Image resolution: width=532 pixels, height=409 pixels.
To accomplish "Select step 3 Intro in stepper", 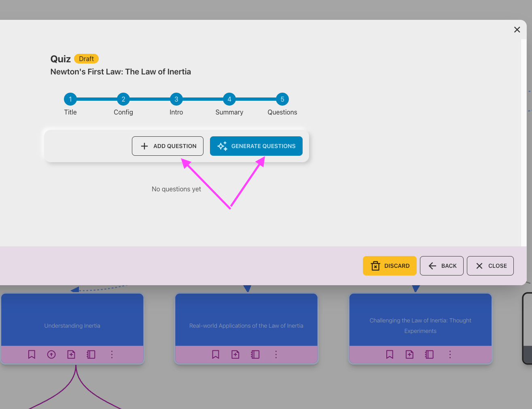I will click(176, 99).
